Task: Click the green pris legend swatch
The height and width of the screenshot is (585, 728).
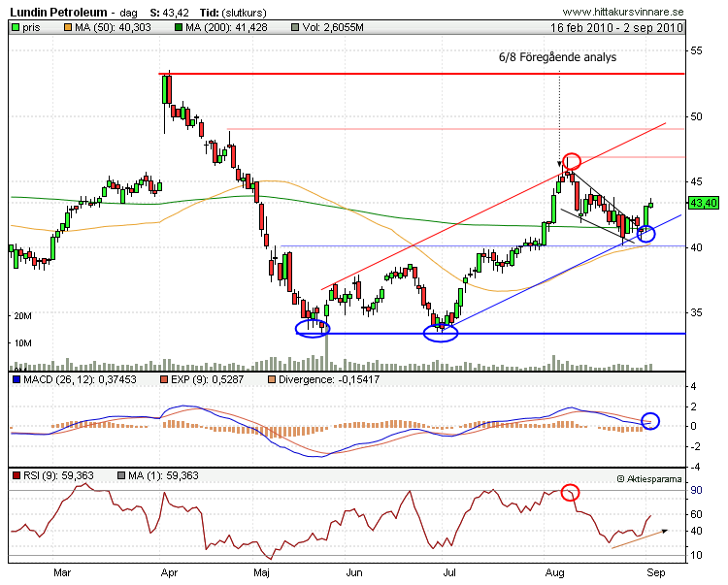Action: pos(16,28)
